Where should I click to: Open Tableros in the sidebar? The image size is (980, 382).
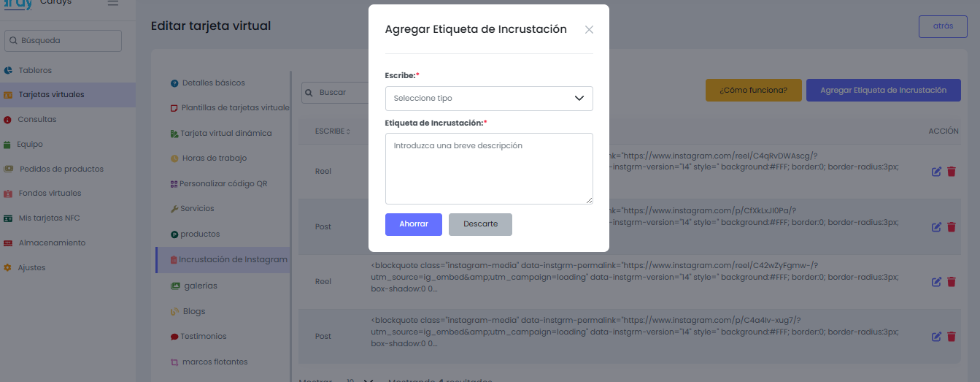point(35,71)
